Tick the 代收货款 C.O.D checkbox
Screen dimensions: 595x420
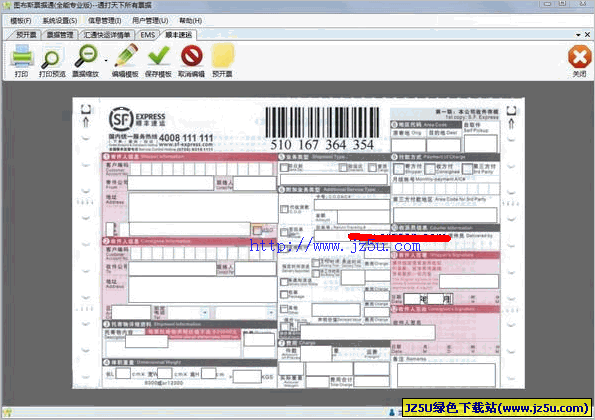[x=284, y=209]
